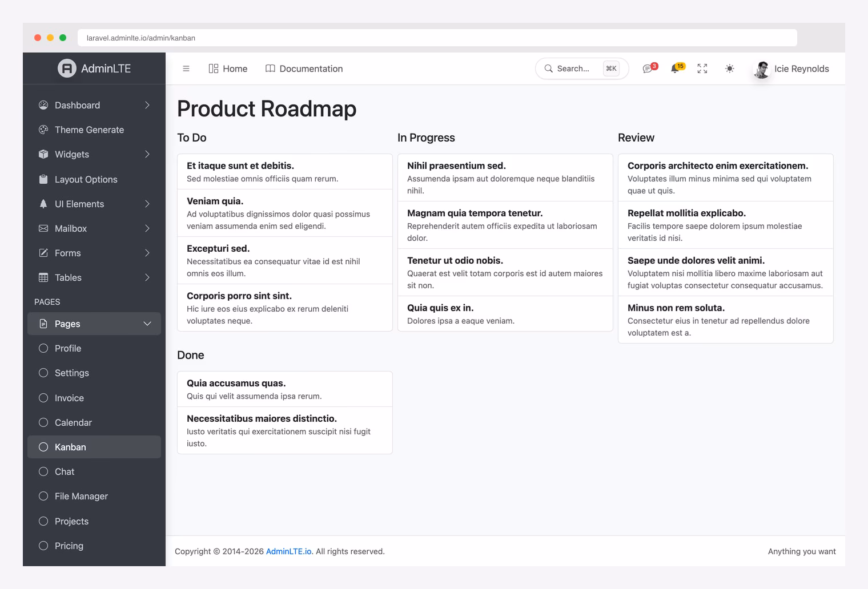Open the Icie Reynolds user menu
This screenshot has height=589, width=868.
(791, 68)
